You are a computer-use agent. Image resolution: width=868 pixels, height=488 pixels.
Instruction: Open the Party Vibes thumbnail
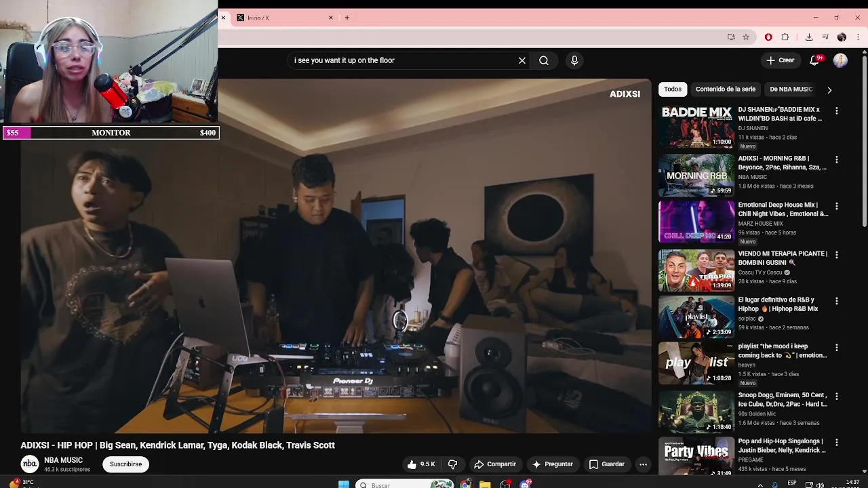(696, 457)
